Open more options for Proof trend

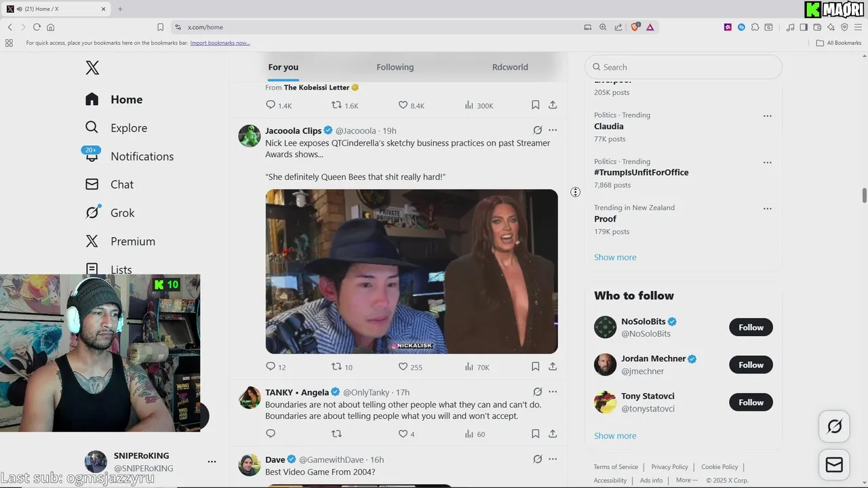(767, 209)
